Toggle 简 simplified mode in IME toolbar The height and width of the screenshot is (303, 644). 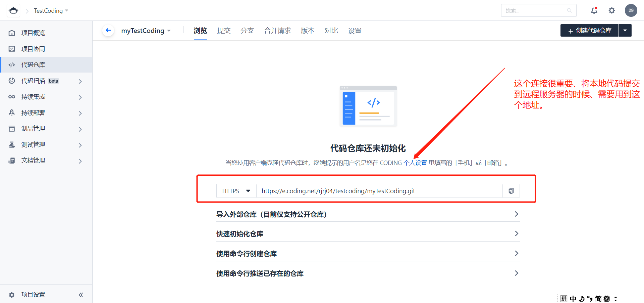click(598, 299)
